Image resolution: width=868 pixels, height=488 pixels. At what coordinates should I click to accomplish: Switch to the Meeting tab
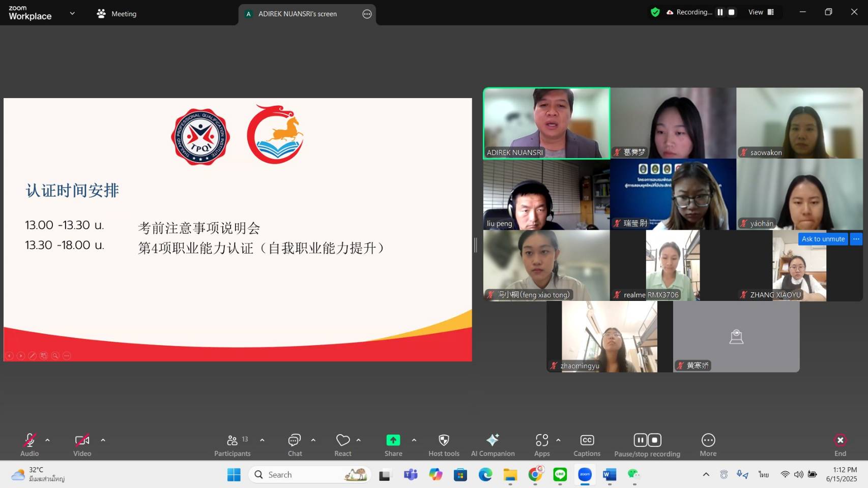coord(117,14)
